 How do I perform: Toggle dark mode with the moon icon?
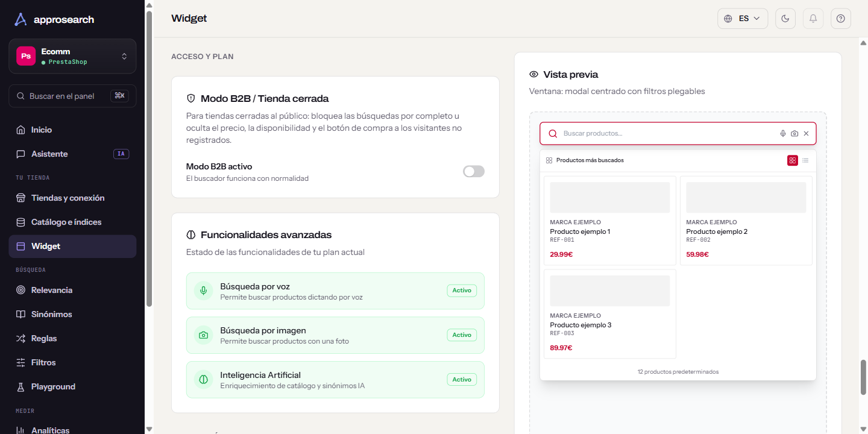tap(785, 19)
